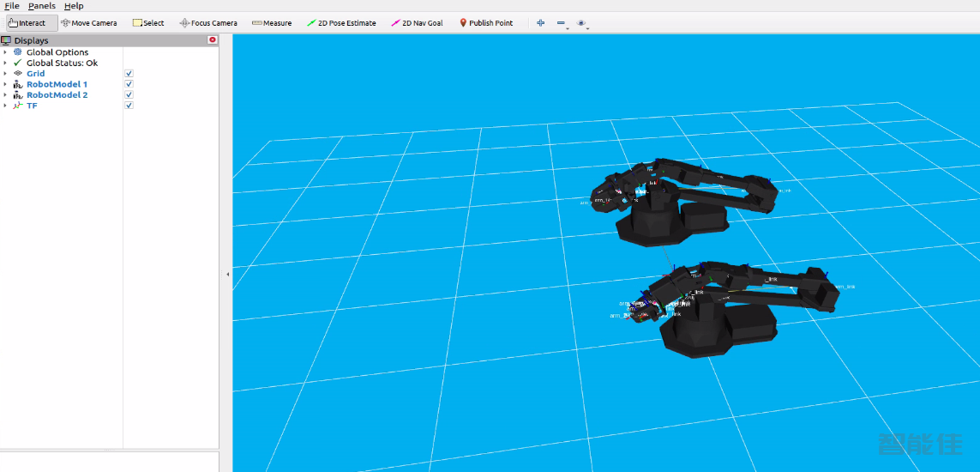Screen dimensions: 980x472
Task: Disable the TF display checkbox
Action: click(129, 106)
